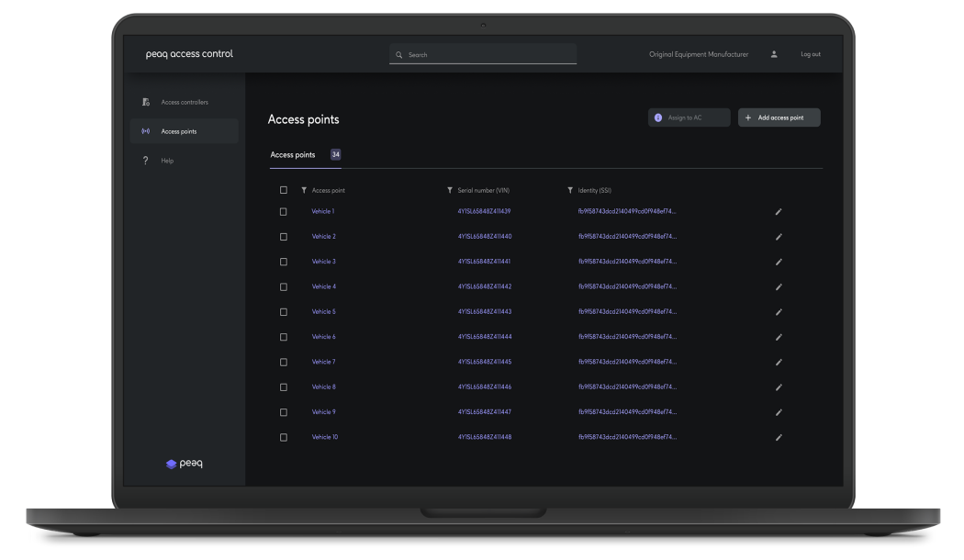The height and width of the screenshot is (560, 964).
Task: Open the Serial number (VIN) column filter
Action: 450,191
